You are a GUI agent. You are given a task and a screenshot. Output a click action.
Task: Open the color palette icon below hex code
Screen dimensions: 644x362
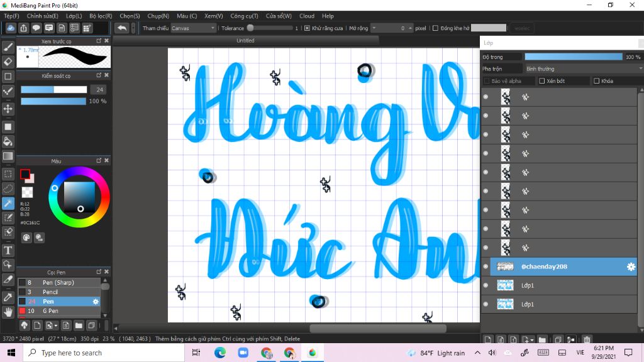click(x=26, y=237)
